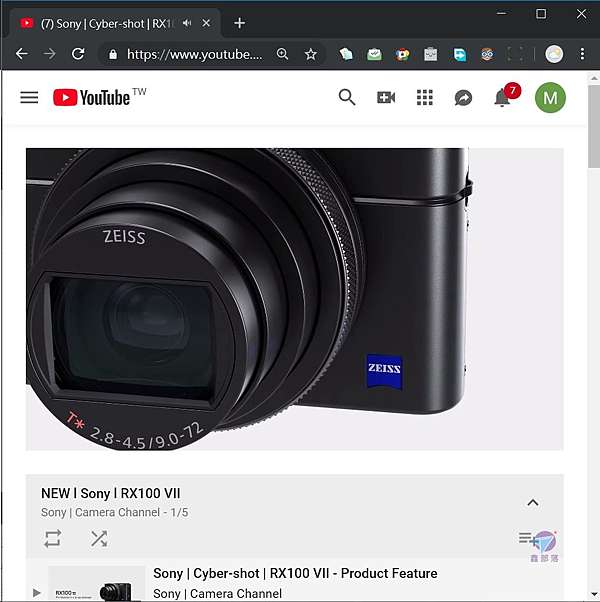View site info via the padlock icon

click(113, 55)
